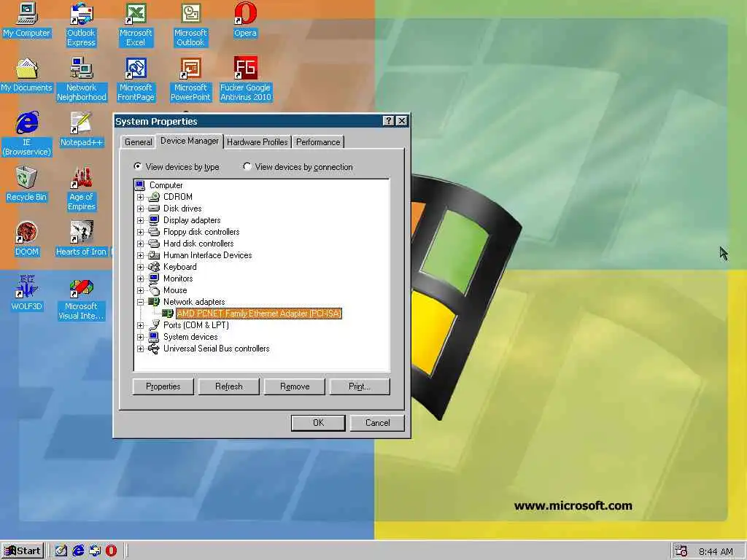Click the Remove button
The width and height of the screenshot is (747, 560).
click(295, 386)
